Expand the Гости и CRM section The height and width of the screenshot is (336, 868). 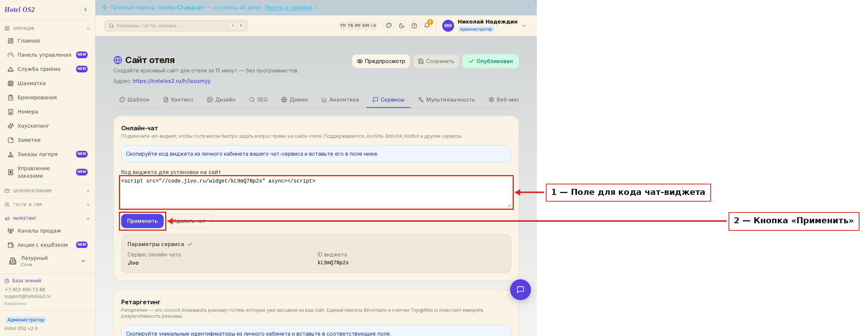coord(47,205)
